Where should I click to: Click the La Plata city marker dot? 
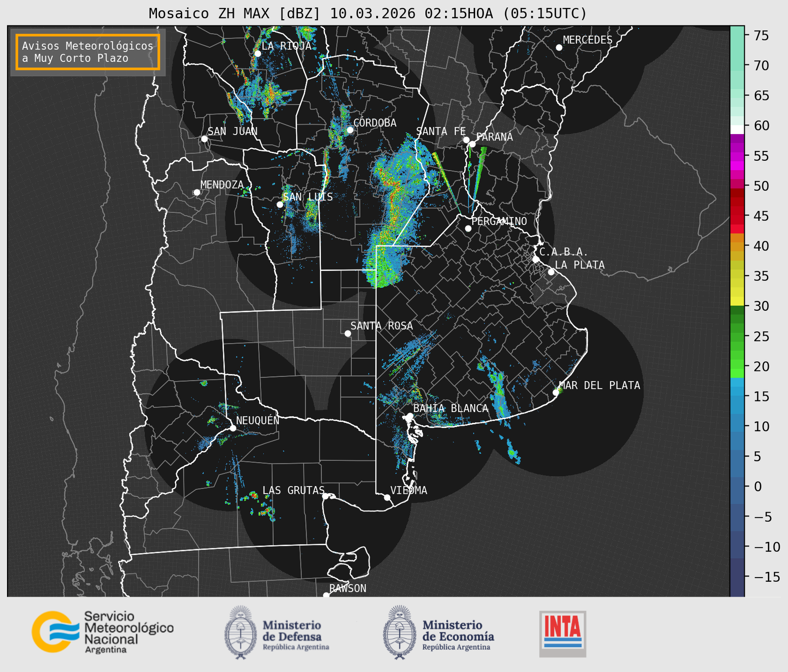click(x=551, y=272)
